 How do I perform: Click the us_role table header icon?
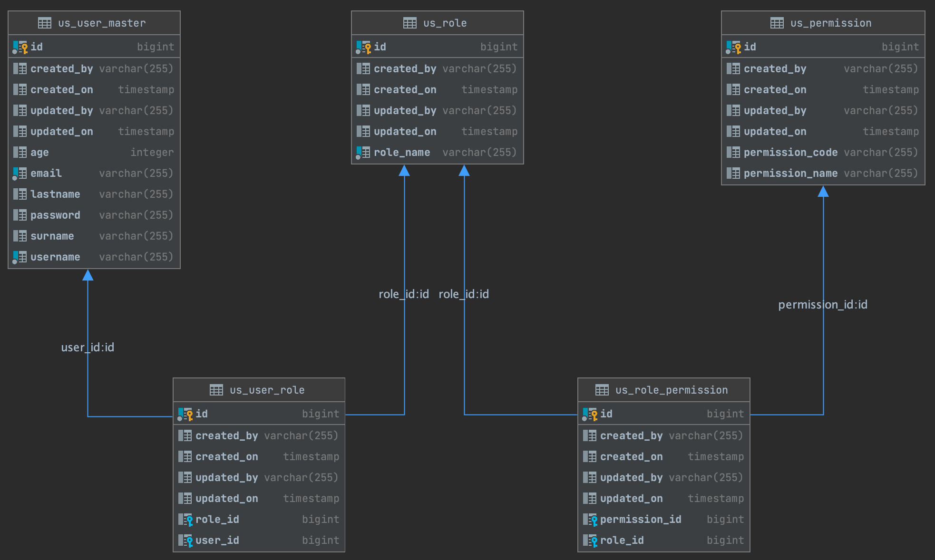click(x=409, y=23)
